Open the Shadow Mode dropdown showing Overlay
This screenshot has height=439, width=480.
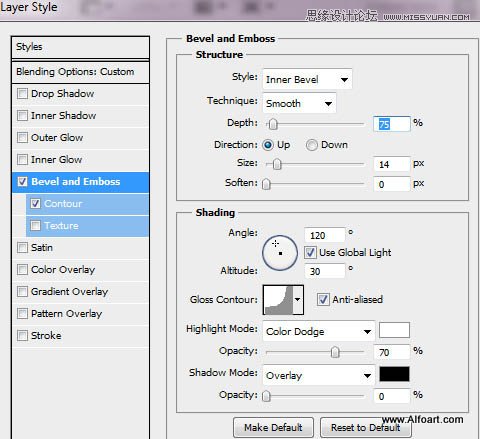(x=319, y=375)
